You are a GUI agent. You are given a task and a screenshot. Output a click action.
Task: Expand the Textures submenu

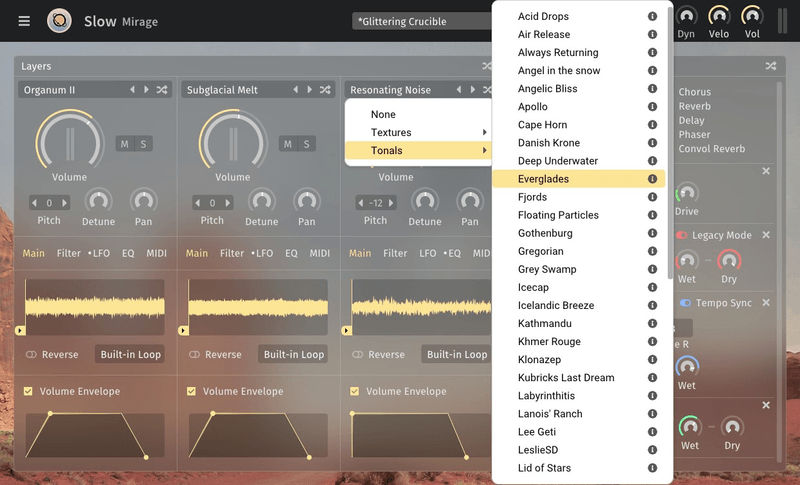[418, 132]
